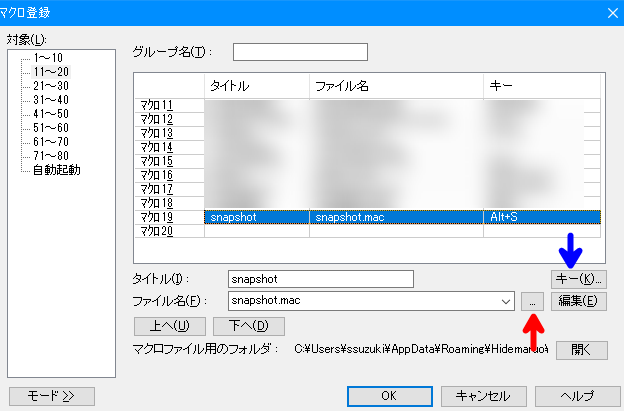Select row header マクロ15

[x=170, y=161]
